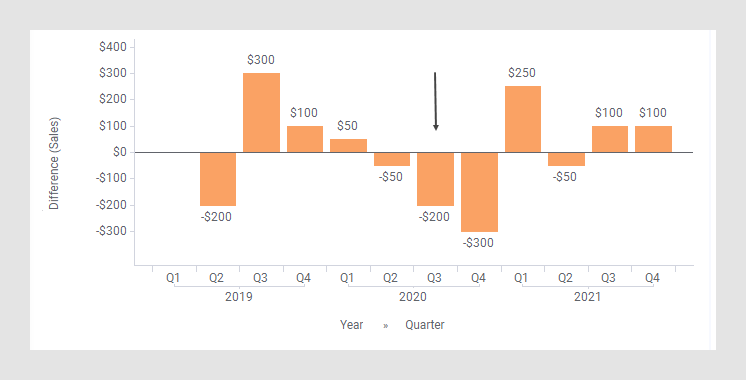Select the -$50 bar for 2021 Q2
The height and width of the screenshot is (380, 746).
tap(566, 159)
